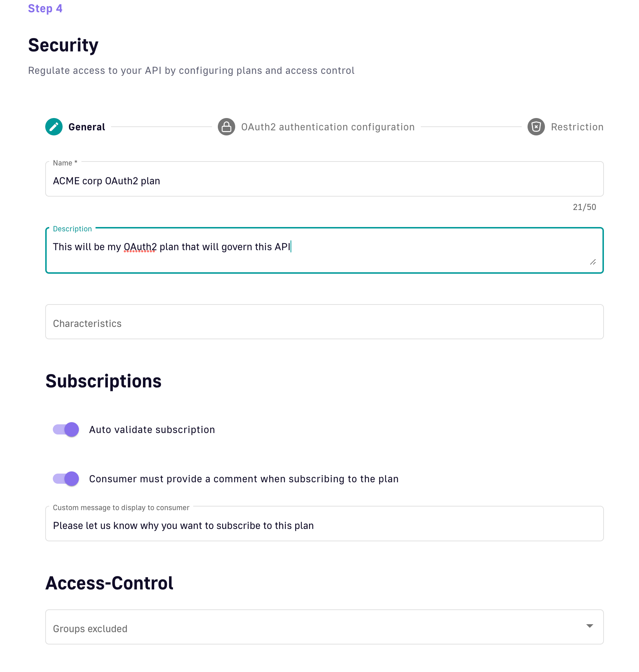
Task: Click the General step pencil icon
Action: coord(54,127)
